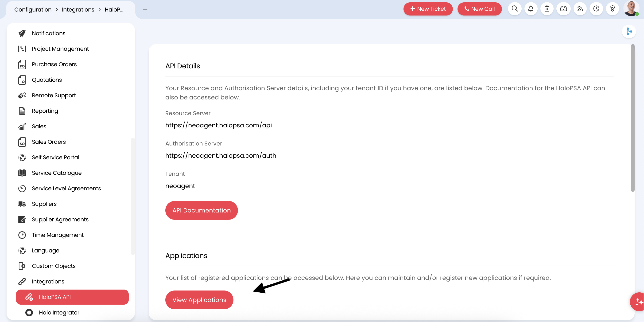Open the to-do list clipboard icon
644x322 pixels.
(547, 9)
